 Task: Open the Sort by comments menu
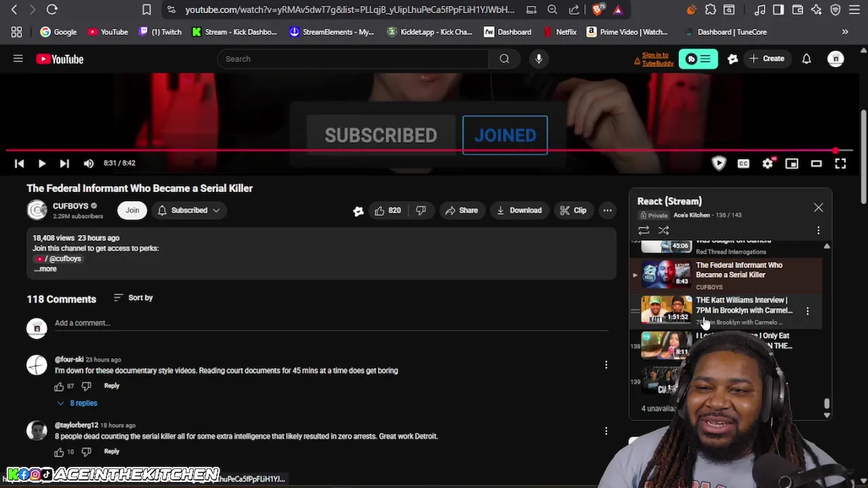[133, 298]
